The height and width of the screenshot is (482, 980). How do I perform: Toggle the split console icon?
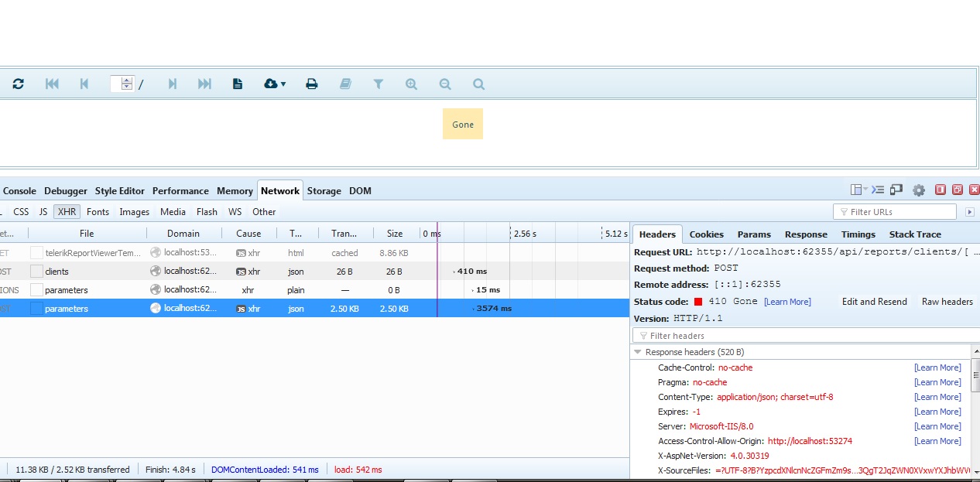pyautogui.click(x=878, y=190)
